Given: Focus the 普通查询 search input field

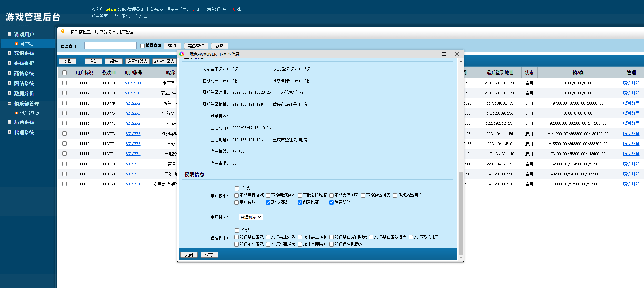Looking at the screenshot, I should pos(110,46).
